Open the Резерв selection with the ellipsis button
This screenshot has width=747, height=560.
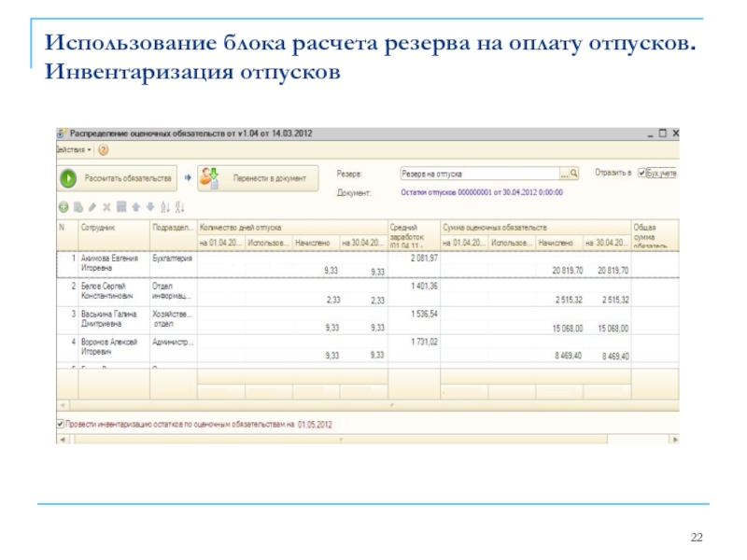(x=562, y=175)
